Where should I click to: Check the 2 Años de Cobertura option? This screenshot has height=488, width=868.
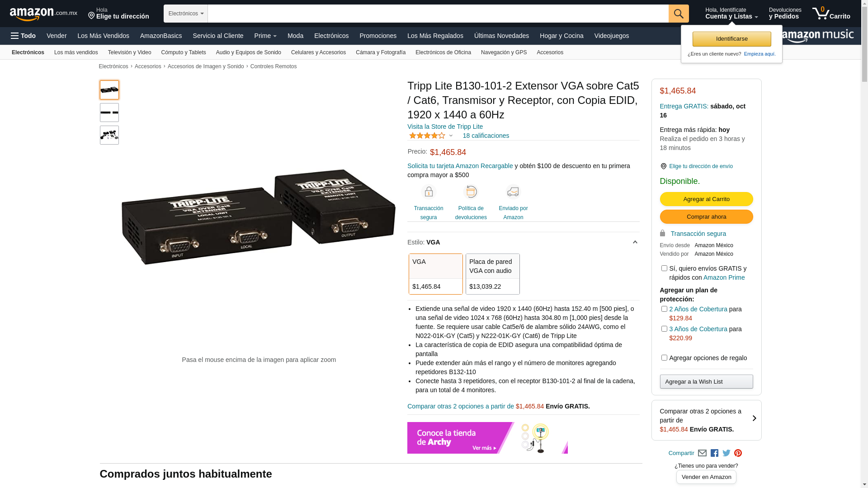[664, 309]
